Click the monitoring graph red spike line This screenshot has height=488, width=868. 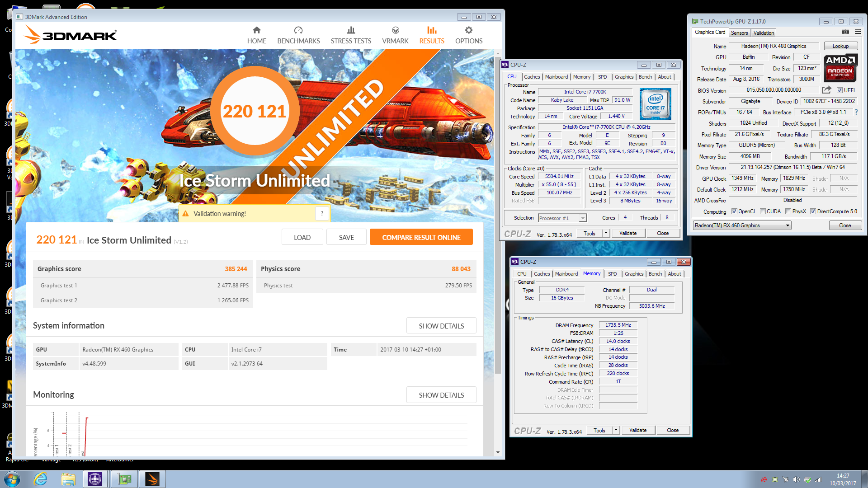point(86,436)
